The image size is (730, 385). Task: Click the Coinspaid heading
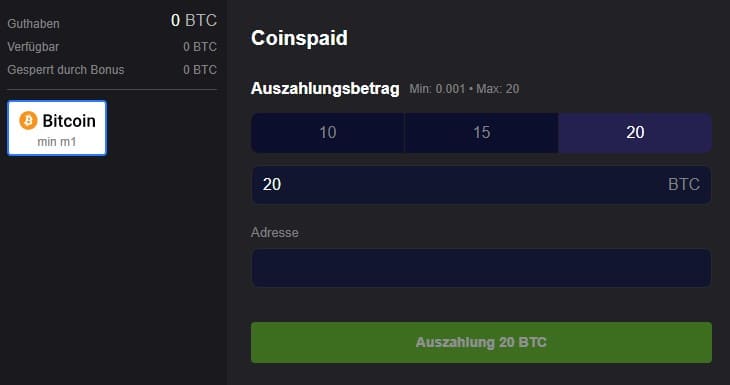(299, 38)
